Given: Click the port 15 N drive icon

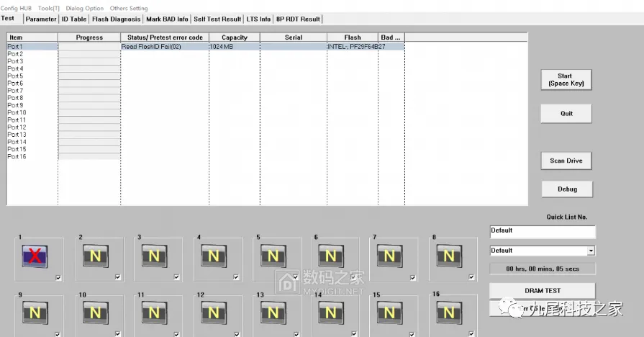Looking at the screenshot, I should [x=389, y=313].
